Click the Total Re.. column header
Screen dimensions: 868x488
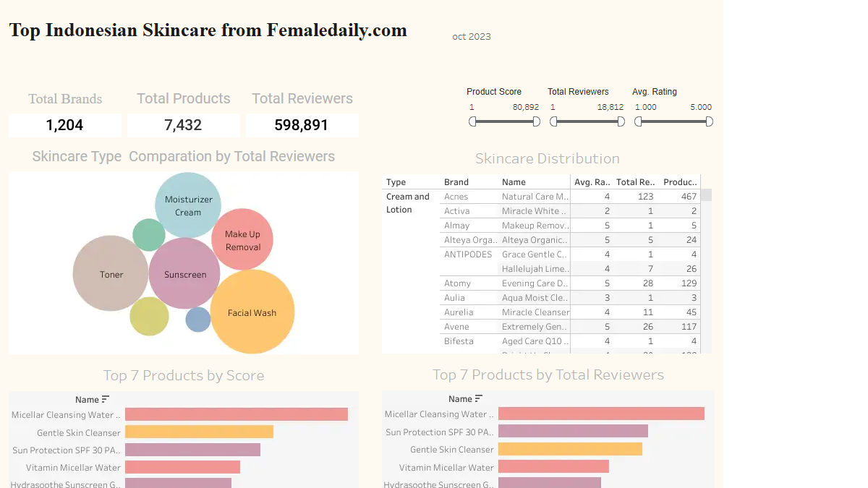pos(634,182)
